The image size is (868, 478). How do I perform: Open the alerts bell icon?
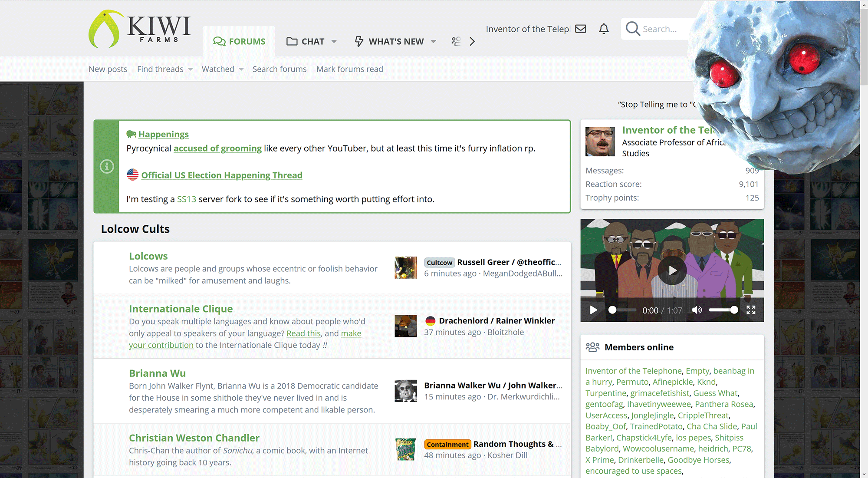[x=604, y=29]
